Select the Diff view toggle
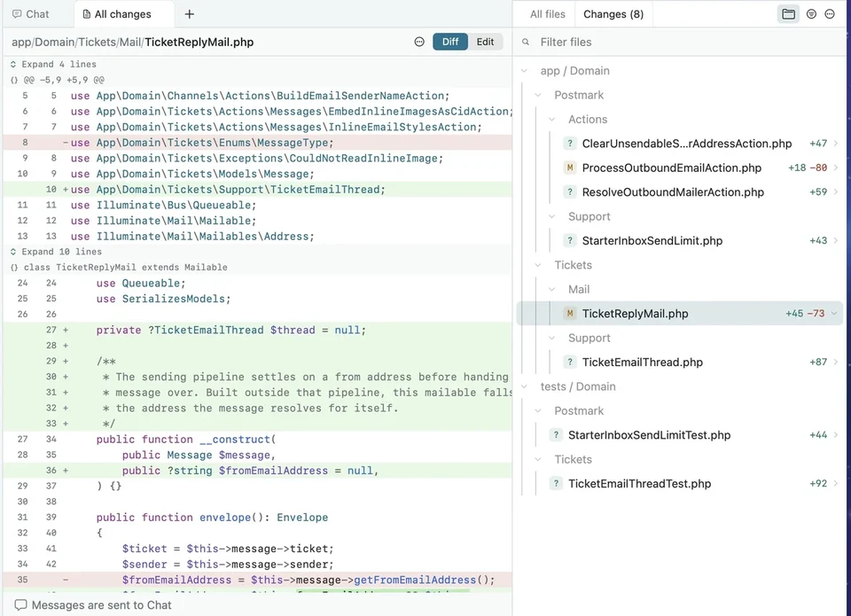 tap(450, 42)
